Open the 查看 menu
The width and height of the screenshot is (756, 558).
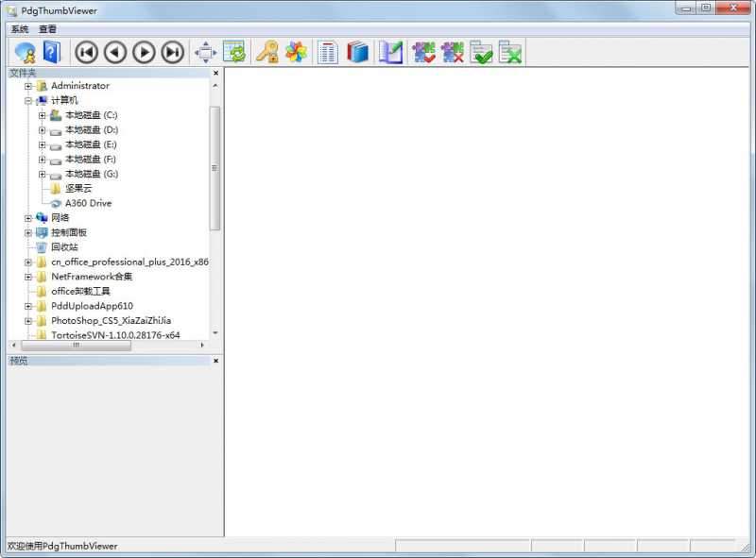click(x=45, y=27)
